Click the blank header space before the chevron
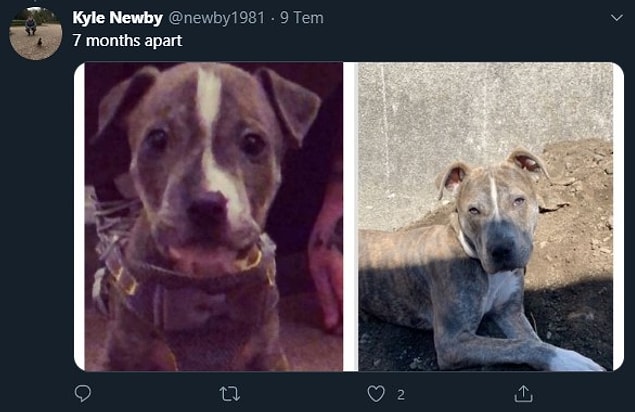This screenshot has width=635, height=412. click(x=466, y=18)
